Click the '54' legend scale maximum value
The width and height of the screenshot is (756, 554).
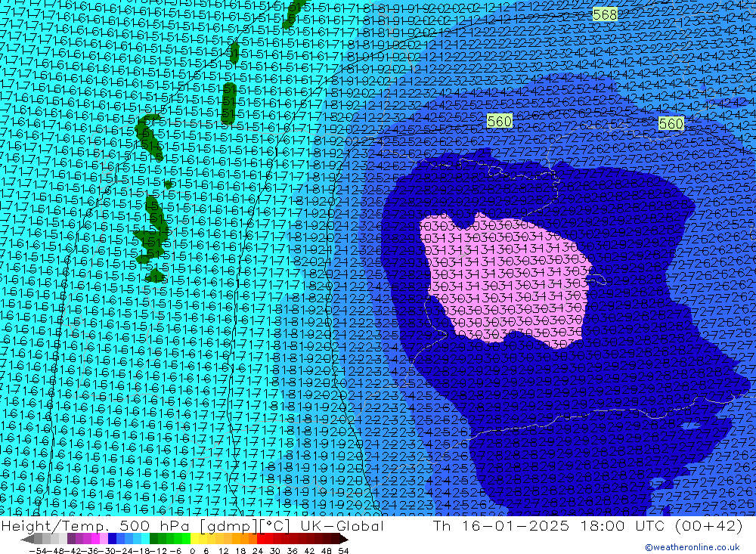coord(343,551)
